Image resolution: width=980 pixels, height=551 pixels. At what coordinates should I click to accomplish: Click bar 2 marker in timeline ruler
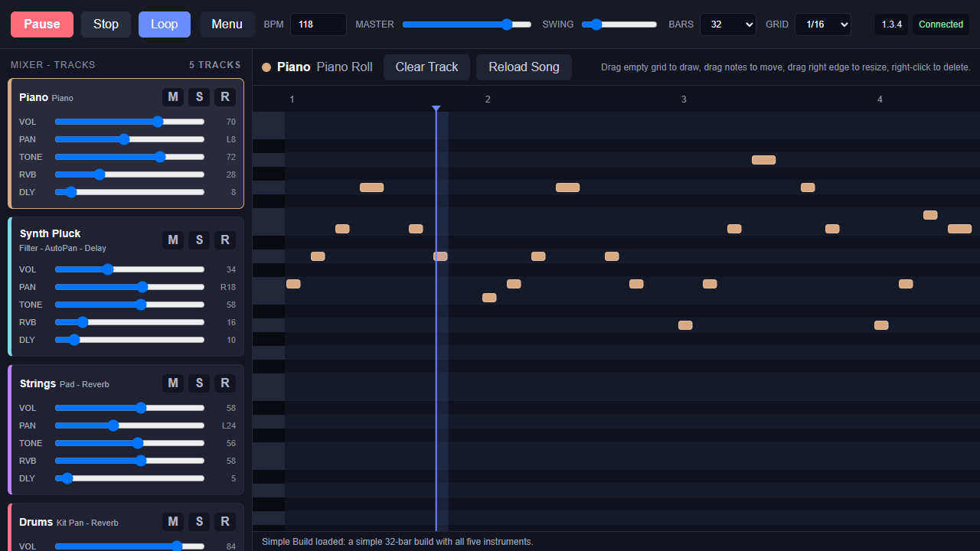(x=488, y=99)
